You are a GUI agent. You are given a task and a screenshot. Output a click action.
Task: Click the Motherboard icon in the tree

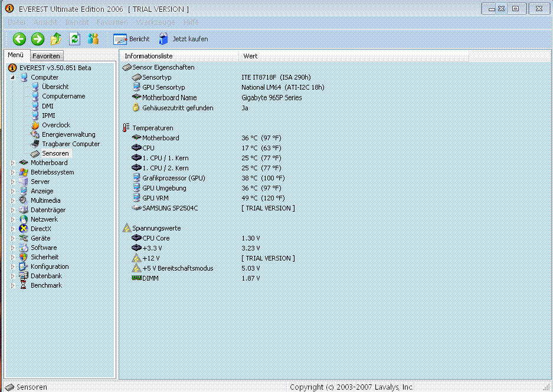[24, 163]
